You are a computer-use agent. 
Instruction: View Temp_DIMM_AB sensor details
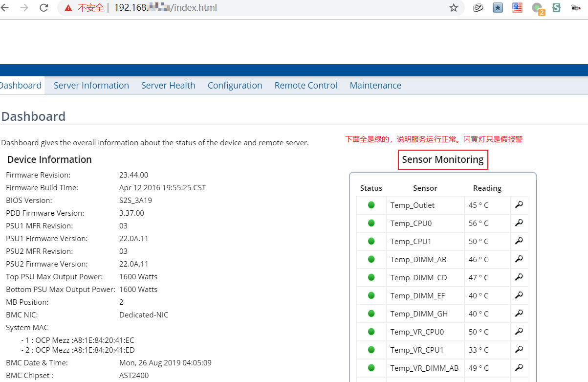(519, 259)
